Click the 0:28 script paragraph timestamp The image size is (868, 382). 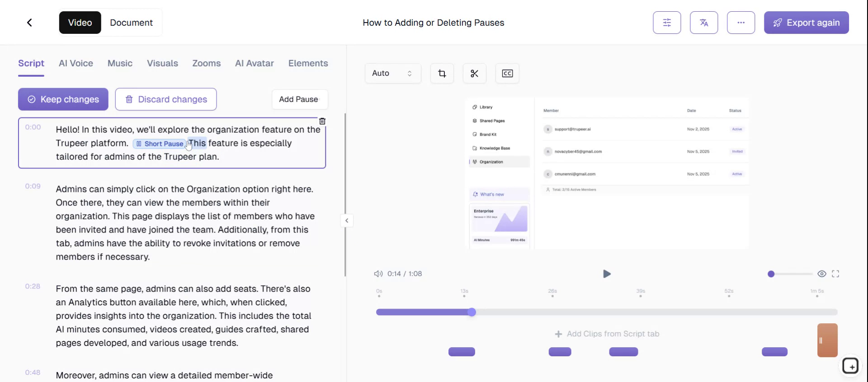(33, 286)
